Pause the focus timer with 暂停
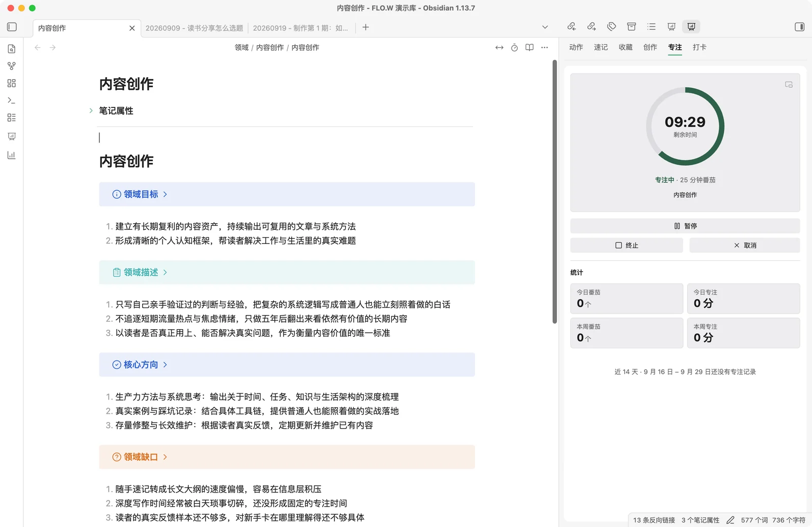812x527 pixels. tap(685, 226)
